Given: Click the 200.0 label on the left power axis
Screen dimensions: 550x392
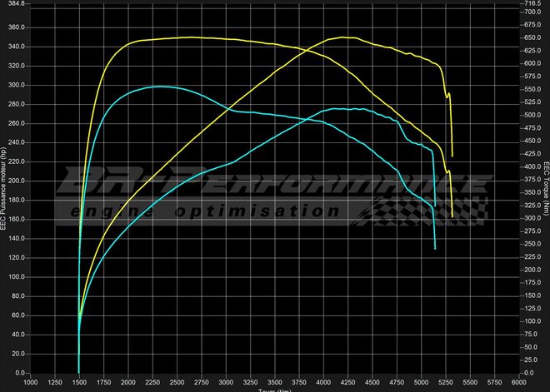Looking at the screenshot, I should (17, 181).
